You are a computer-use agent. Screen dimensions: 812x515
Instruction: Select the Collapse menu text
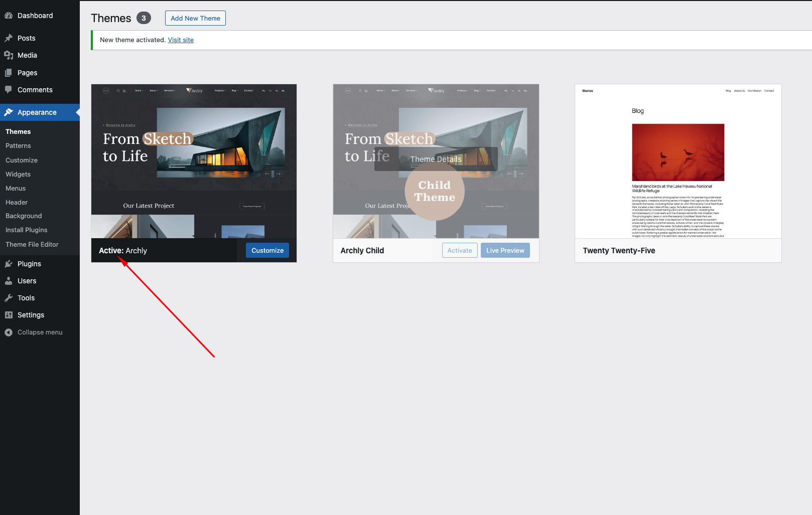coord(40,332)
